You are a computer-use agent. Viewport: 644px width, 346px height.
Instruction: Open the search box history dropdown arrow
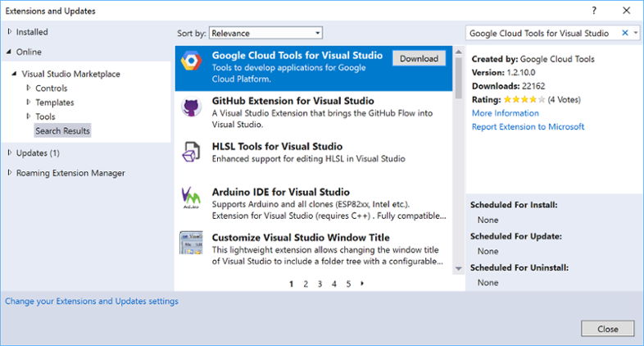point(636,33)
